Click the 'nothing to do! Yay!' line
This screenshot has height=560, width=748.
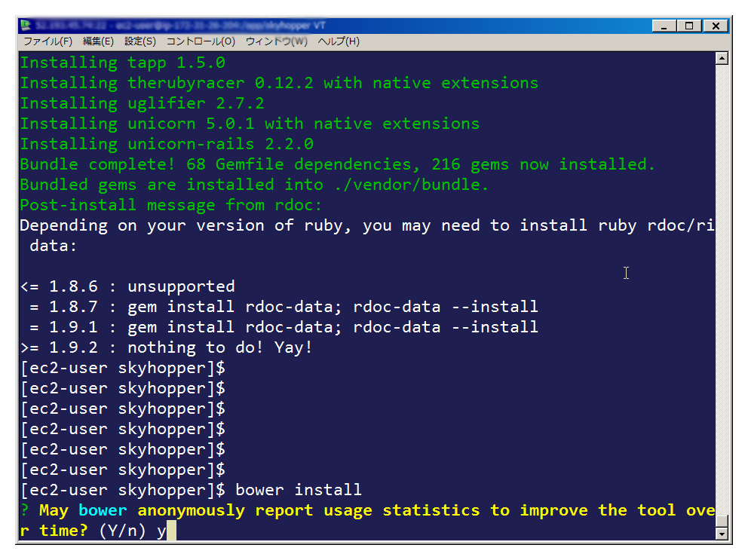167,347
